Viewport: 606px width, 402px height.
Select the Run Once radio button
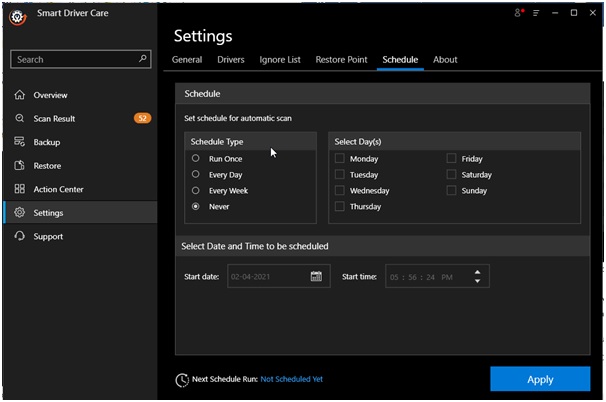(196, 159)
